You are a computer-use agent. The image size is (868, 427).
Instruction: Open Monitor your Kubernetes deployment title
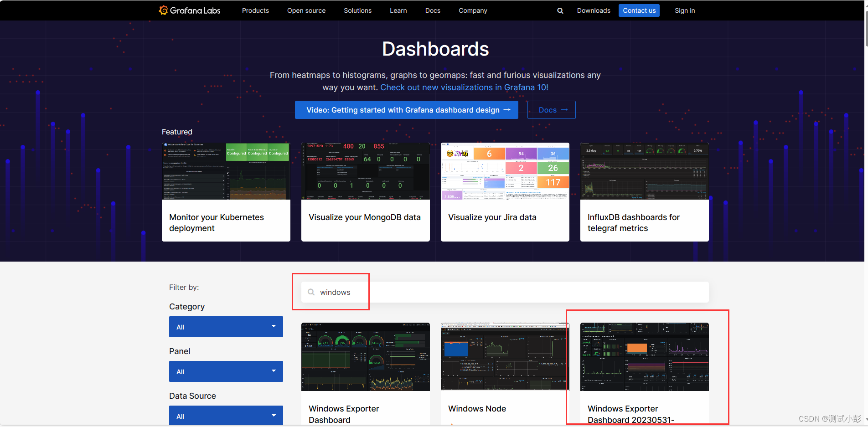217,223
